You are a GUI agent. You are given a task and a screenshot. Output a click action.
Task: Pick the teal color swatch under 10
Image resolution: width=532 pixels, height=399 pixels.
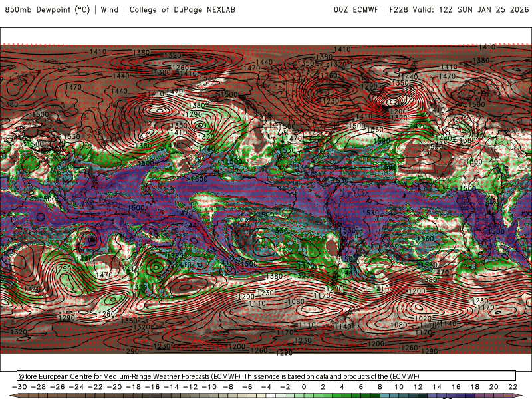[404, 396]
